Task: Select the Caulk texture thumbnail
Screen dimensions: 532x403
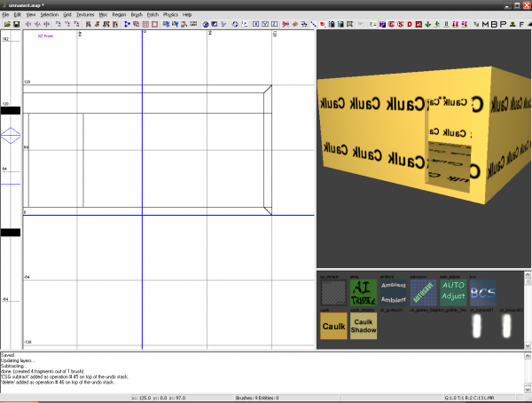Action: [x=333, y=326]
